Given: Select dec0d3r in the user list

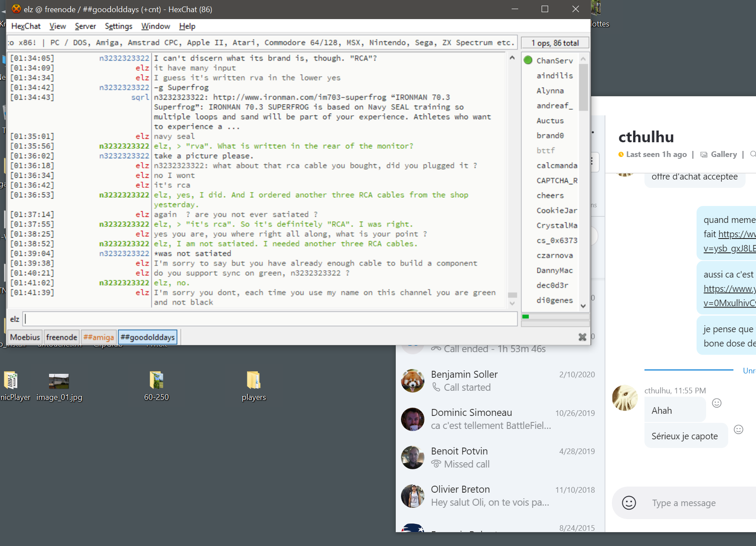Looking at the screenshot, I should point(552,285).
